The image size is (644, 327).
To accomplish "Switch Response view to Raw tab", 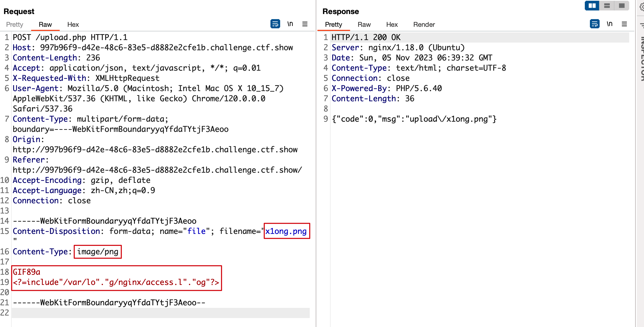I will tap(364, 24).
